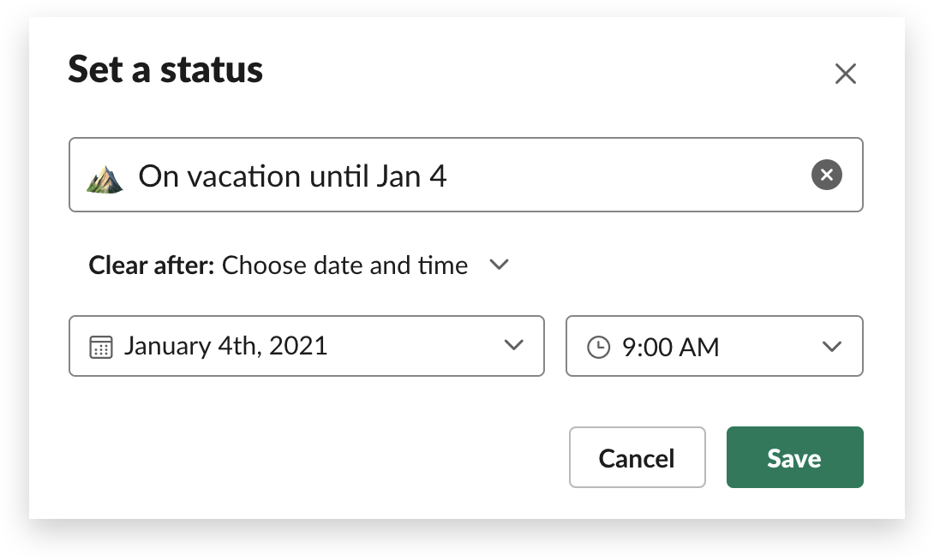Click empty space inside the date picker field
Image resolution: width=934 pixels, height=560 pixels.
tap(411, 346)
